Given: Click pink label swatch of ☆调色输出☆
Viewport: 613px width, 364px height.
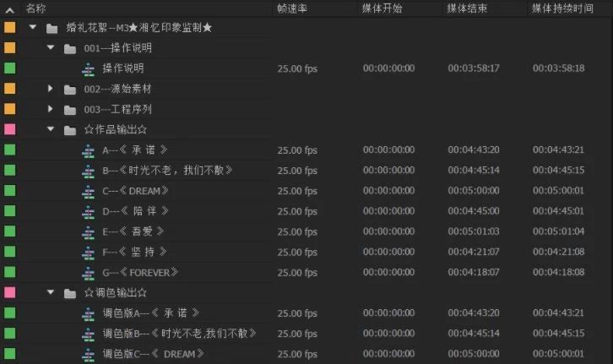Looking at the screenshot, I should 10,292.
